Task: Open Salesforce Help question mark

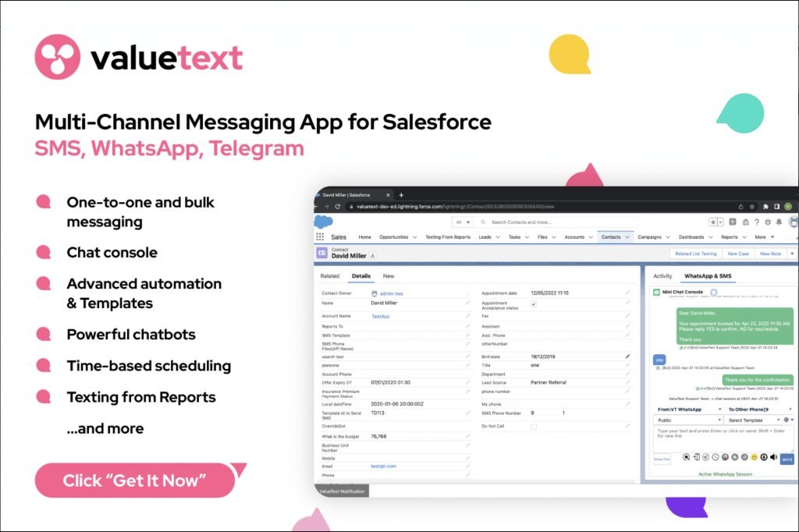Action: coord(757,222)
